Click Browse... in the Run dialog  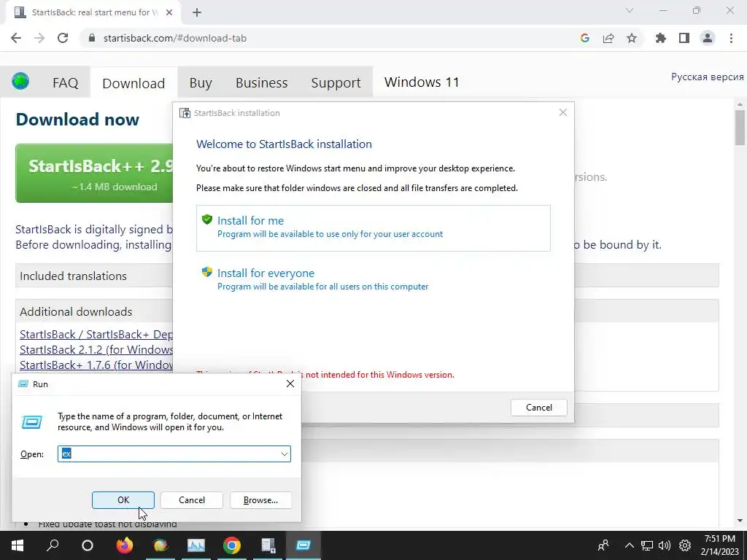click(260, 500)
